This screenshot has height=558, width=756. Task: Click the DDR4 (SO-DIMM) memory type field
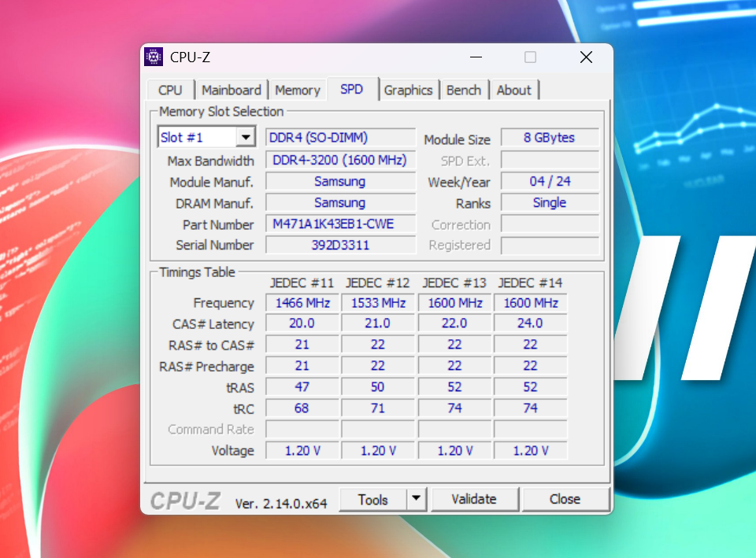click(x=340, y=137)
